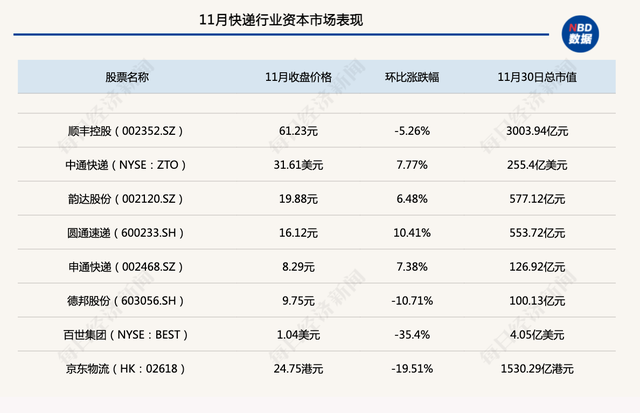
Task: Click the change value -19.51%
Action: tap(412, 369)
